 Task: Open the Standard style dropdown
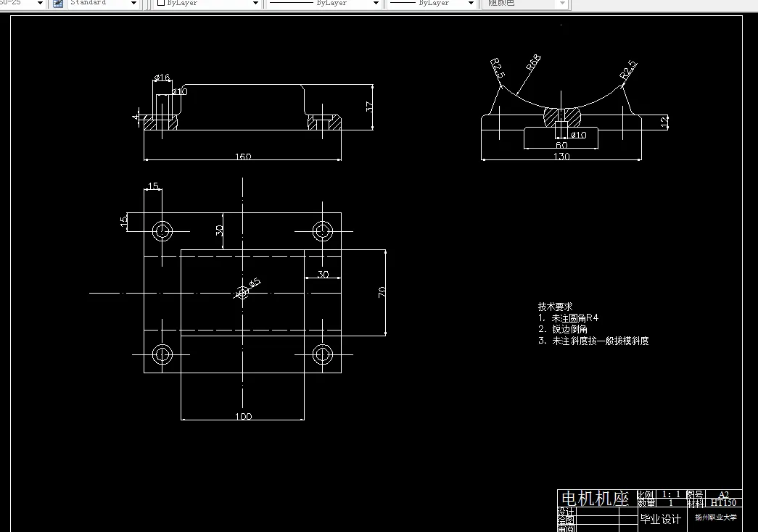point(134,4)
